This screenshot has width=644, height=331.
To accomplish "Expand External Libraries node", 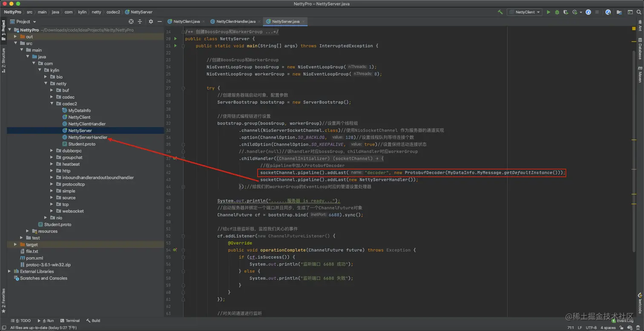I will pos(9,271).
